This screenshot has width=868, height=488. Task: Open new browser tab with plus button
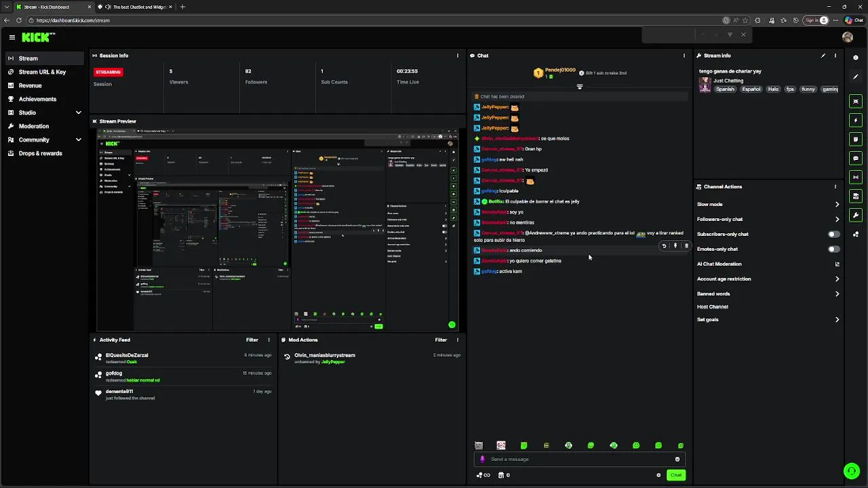coord(182,7)
